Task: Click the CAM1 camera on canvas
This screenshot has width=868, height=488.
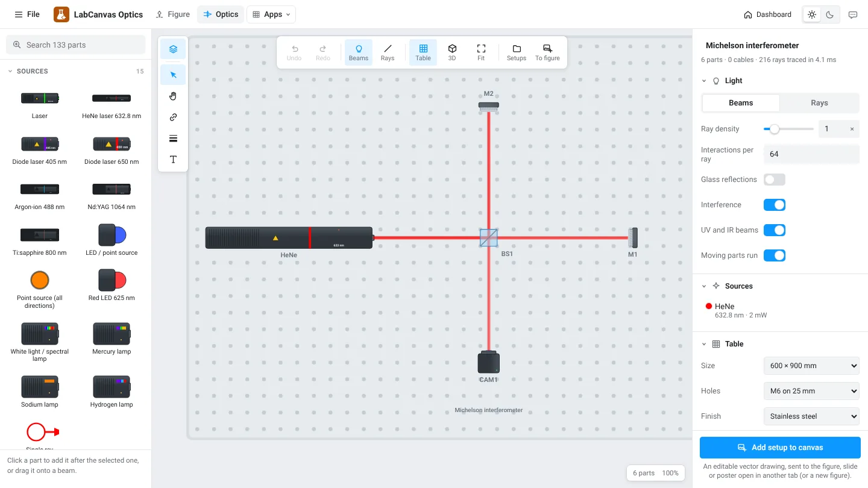Action: point(488,363)
